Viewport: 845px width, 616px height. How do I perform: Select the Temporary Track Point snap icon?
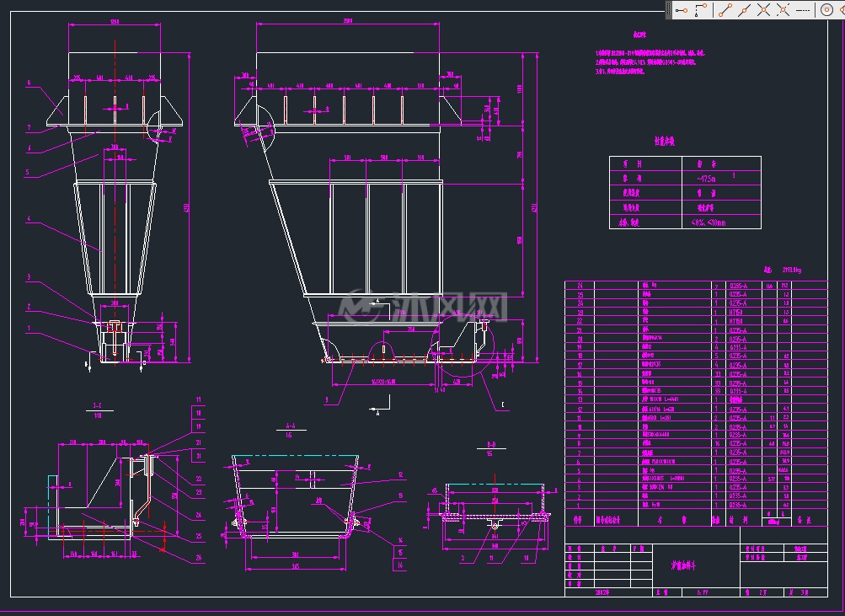(x=682, y=10)
